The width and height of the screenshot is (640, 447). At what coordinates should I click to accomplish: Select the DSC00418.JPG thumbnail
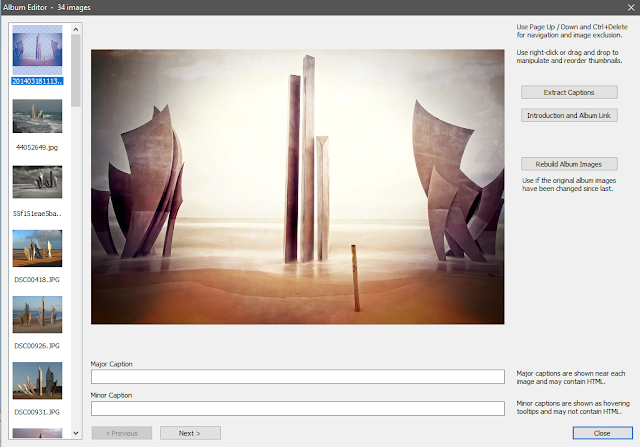click(37, 248)
